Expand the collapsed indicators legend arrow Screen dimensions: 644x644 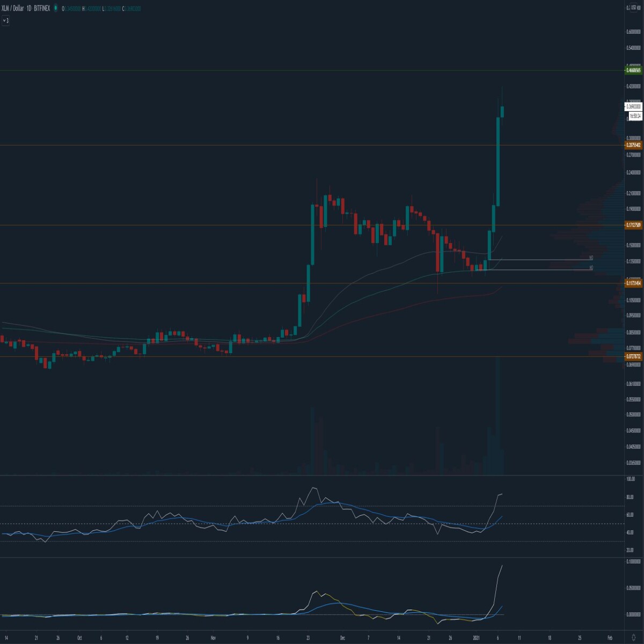point(6,20)
